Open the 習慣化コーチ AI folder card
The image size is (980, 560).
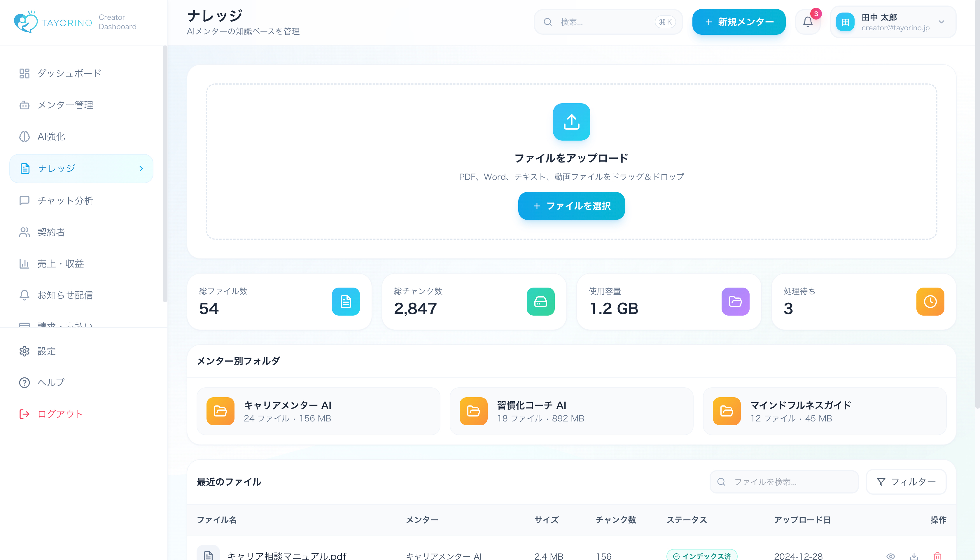[571, 411]
